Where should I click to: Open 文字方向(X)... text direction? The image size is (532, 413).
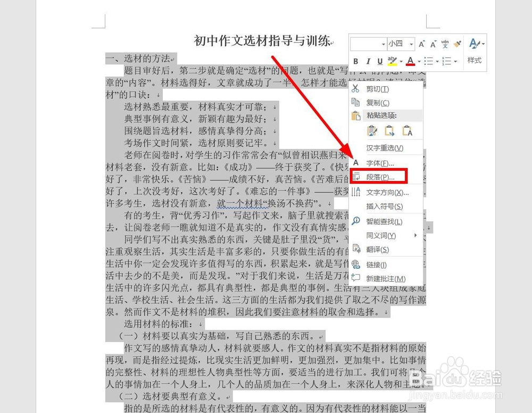tap(386, 193)
